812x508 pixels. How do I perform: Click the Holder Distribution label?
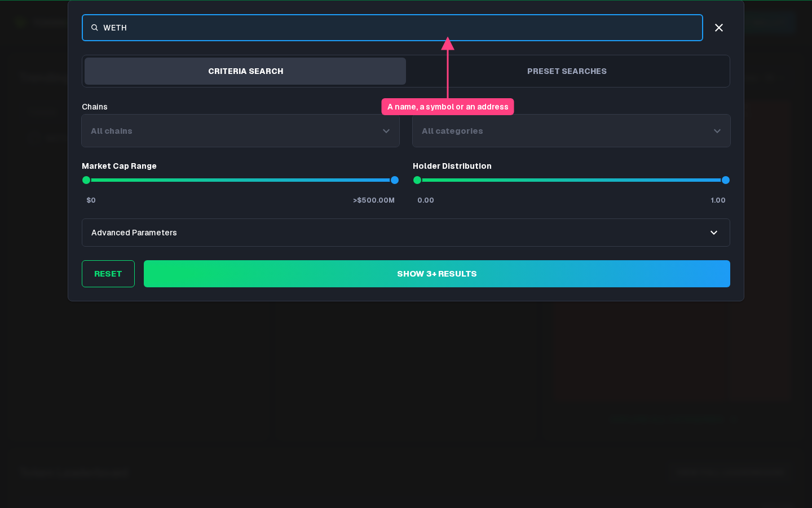[x=452, y=166]
